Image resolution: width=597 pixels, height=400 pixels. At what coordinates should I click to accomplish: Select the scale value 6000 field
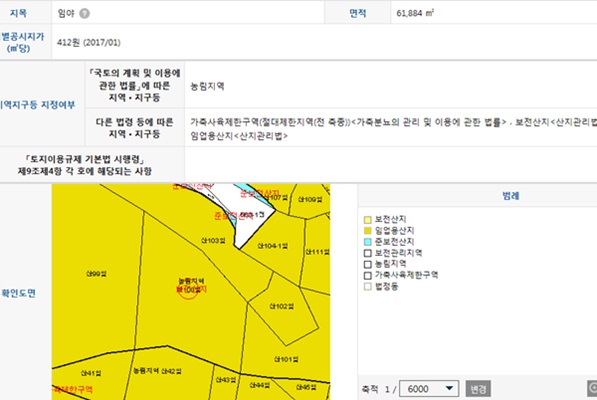429,389
